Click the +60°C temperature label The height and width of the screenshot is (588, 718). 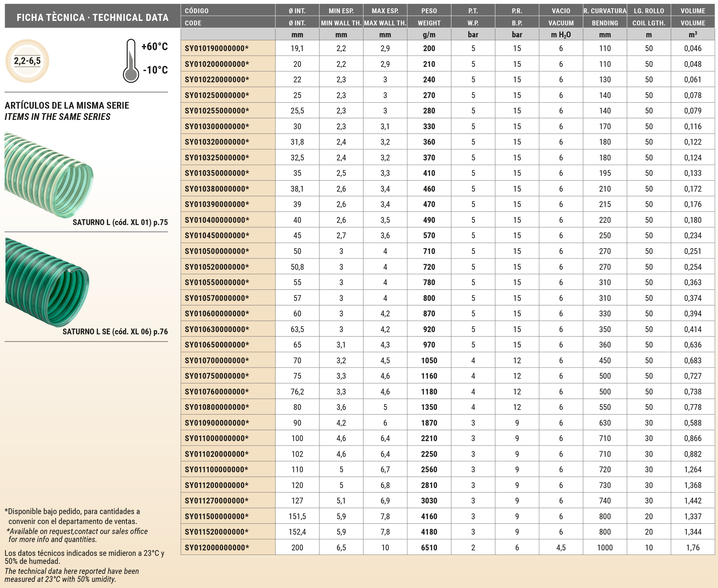tap(154, 46)
